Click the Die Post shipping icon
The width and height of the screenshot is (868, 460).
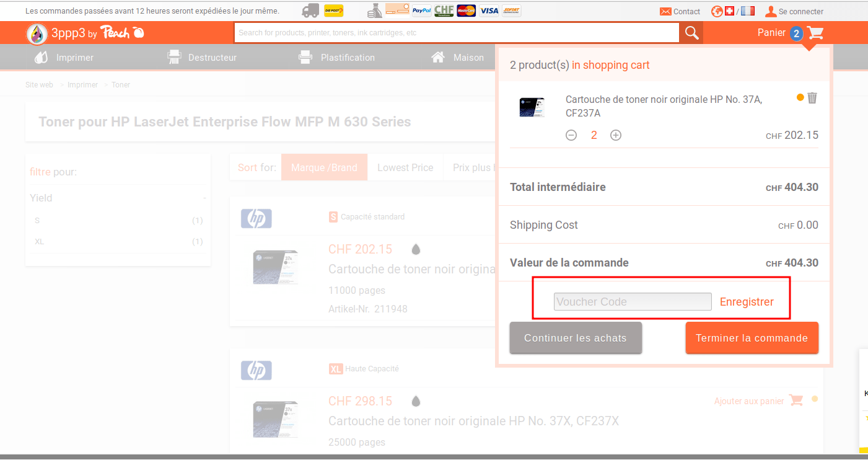pos(333,11)
